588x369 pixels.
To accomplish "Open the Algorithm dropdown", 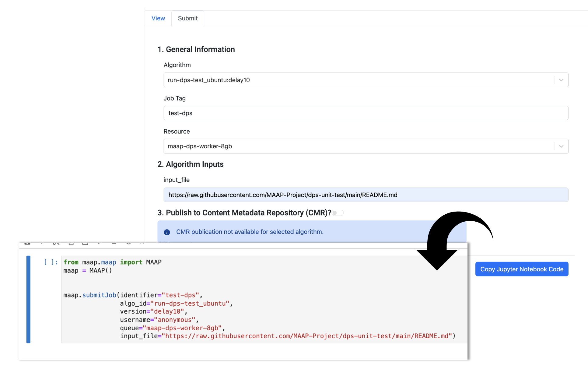I will coord(366,80).
